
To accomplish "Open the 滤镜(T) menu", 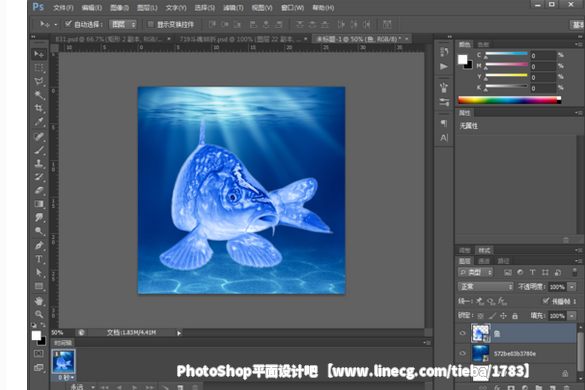I will pyautogui.click(x=233, y=8).
